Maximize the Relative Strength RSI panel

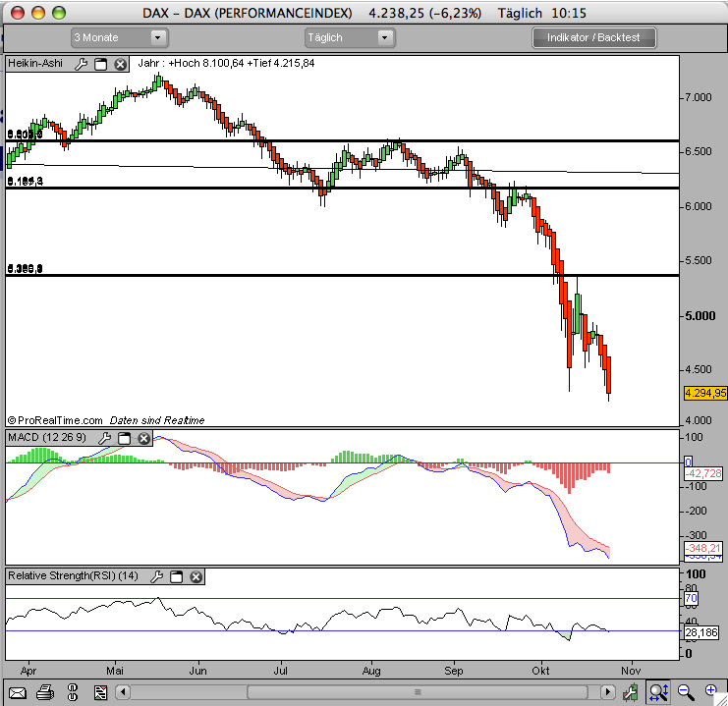tap(177, 577)
